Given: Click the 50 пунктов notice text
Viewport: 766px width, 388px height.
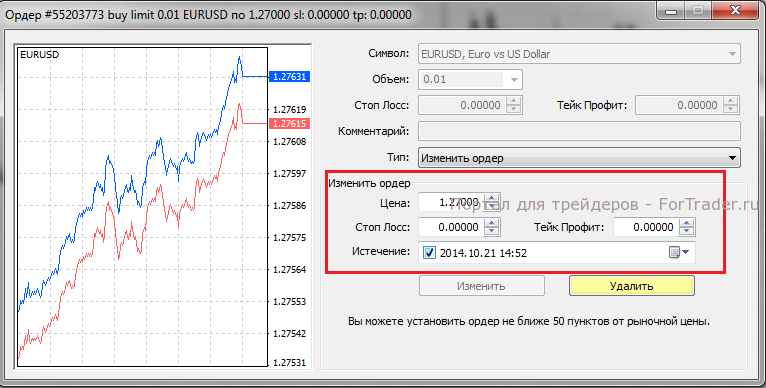Looking at the screenshot, I should coord(529,322).
